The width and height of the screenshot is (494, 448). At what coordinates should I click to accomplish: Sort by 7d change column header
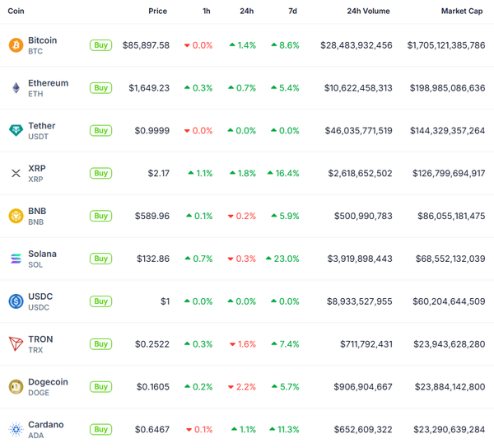(x=293, y=12)
